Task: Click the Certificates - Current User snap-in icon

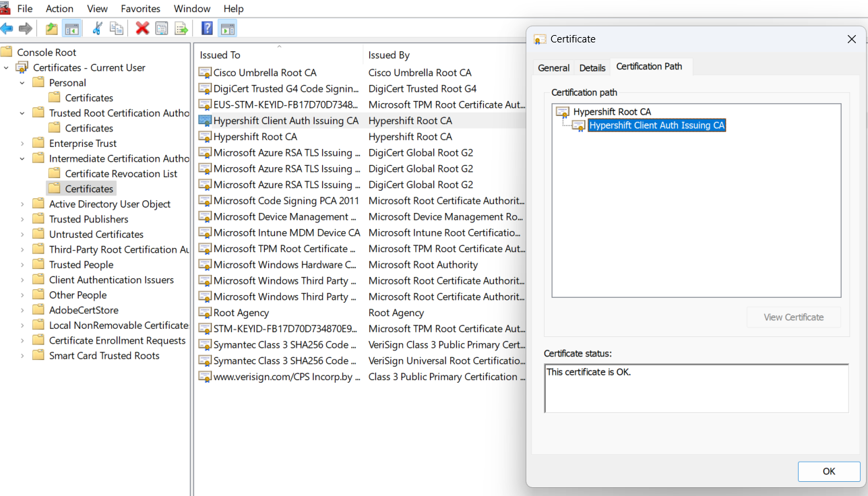Action: [22, 67]
